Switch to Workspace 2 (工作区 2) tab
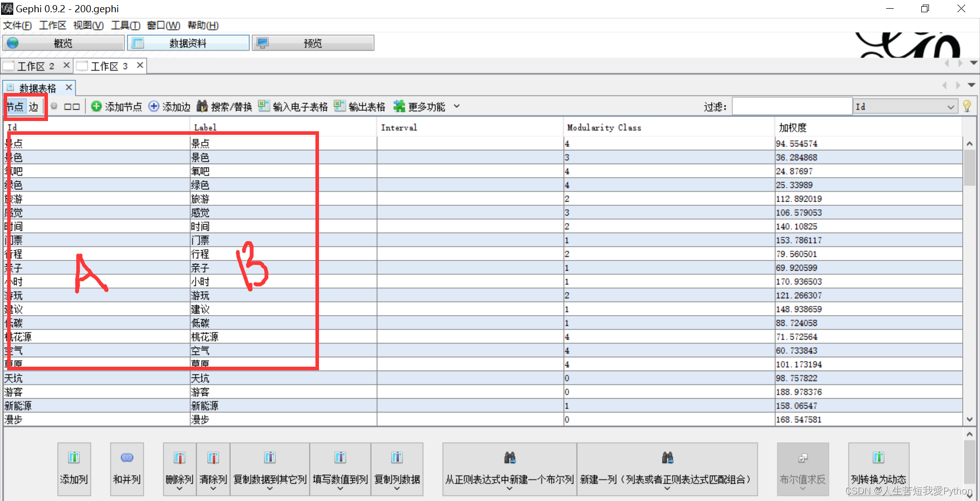 [x=36, y=66]
